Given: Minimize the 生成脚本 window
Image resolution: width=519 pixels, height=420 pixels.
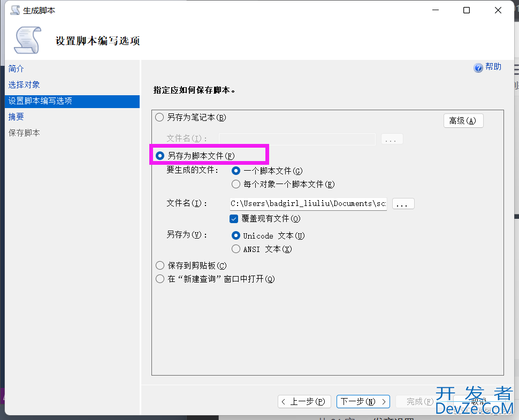Looking at the screenshot, I should 436,10.
